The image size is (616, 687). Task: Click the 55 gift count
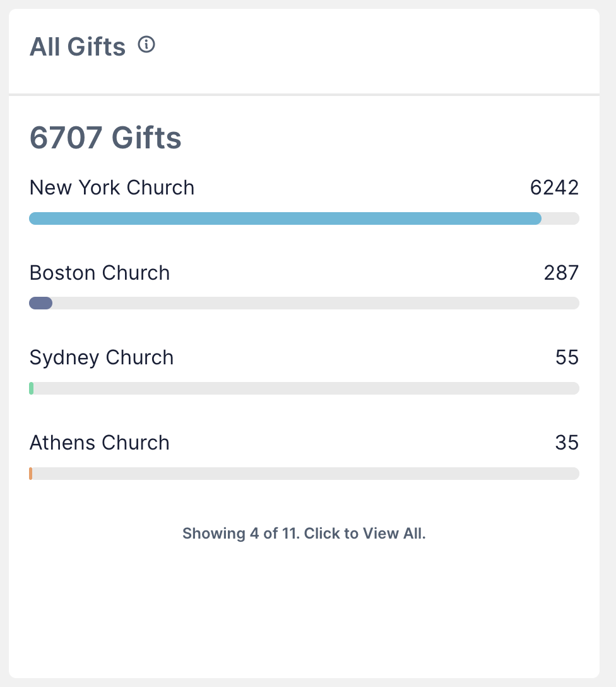tap(567, 357)
